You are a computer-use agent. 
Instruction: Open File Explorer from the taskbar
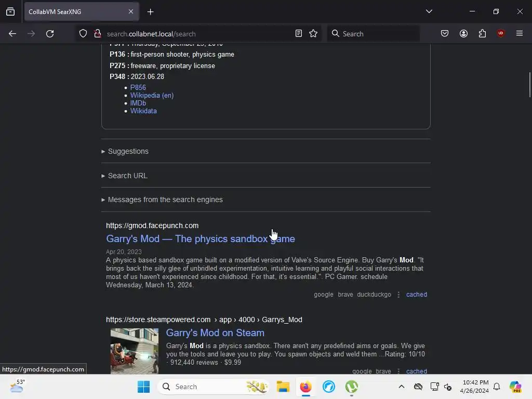(x=283, y=387)
